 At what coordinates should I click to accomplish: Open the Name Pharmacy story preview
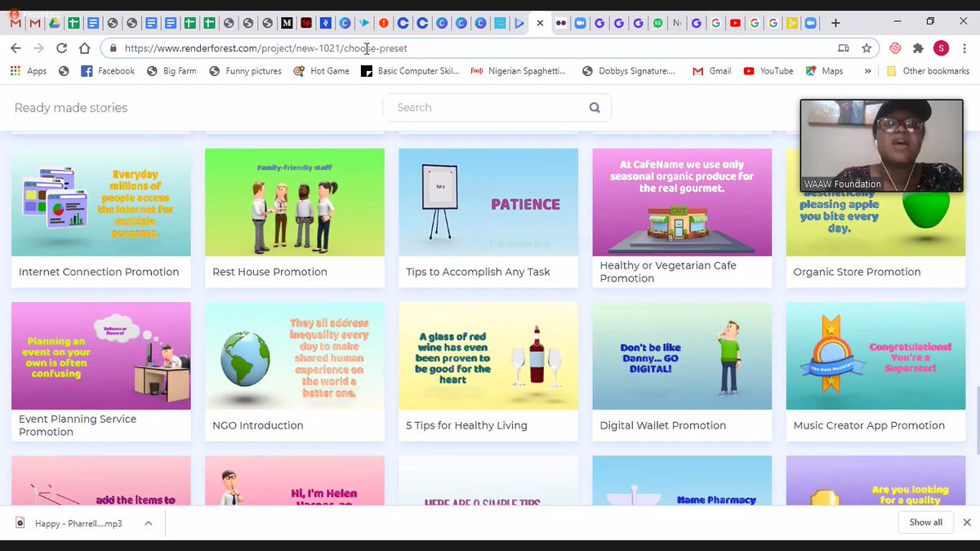pos(682,482)
